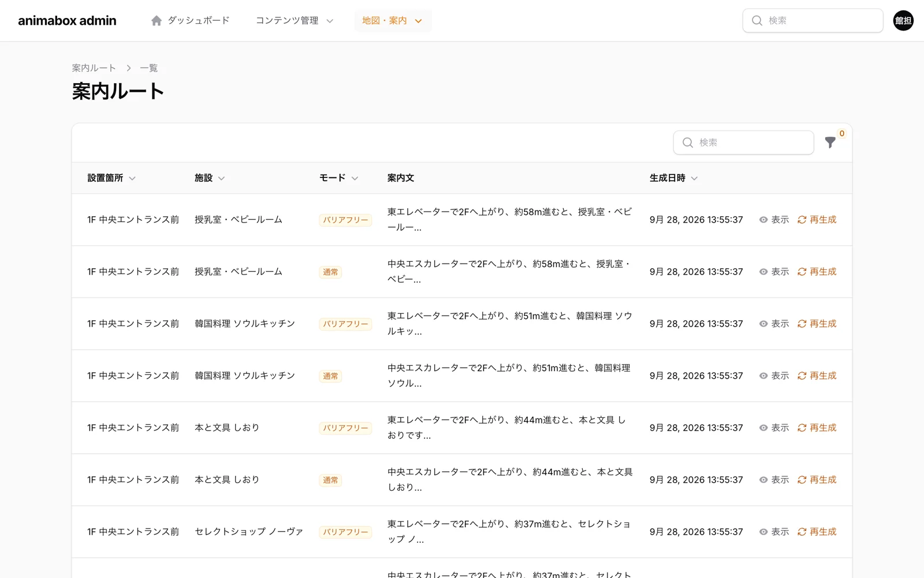Sort by the 施設 column
Screen dimensions: 924x578
(210, 178)
